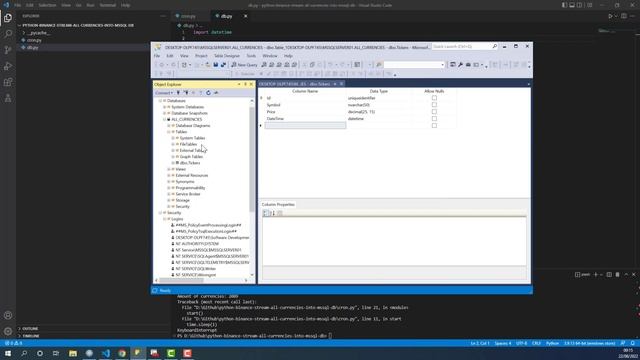The height and width of the screenshot is (360, 640).
Task: Close the Object Explorer panel
Action: tap(251, 84)
